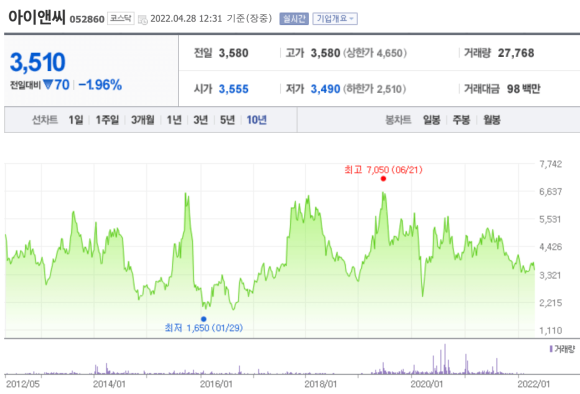
Task: Select the 10년 chart period
Action: (257, 120)
